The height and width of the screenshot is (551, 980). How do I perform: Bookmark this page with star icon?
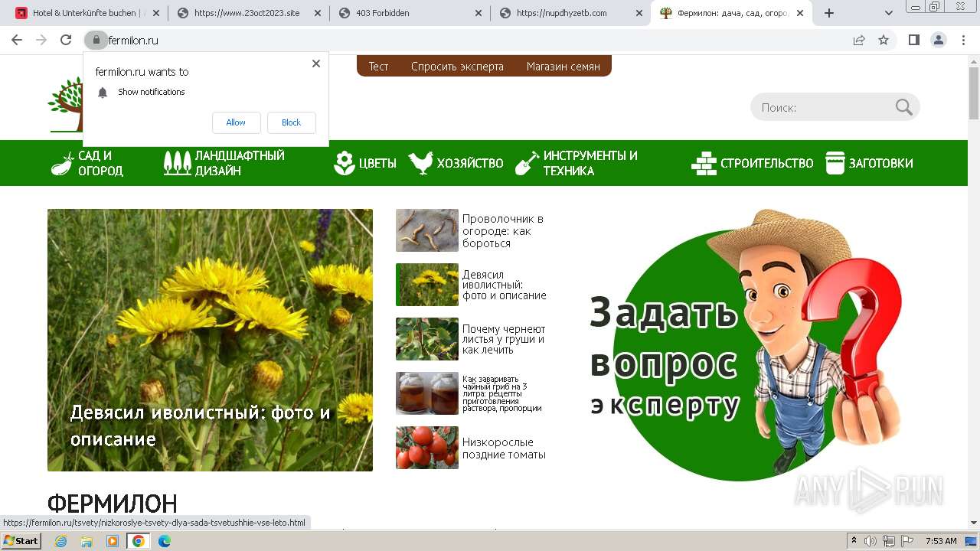click(884, 40)
